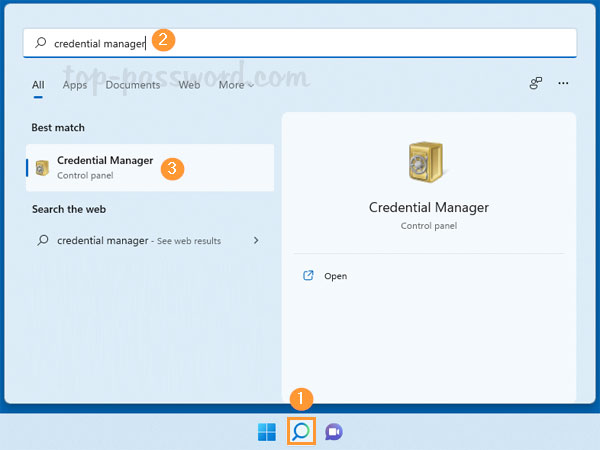Click the Windows Start button on taskbar

tap(268, 431)
